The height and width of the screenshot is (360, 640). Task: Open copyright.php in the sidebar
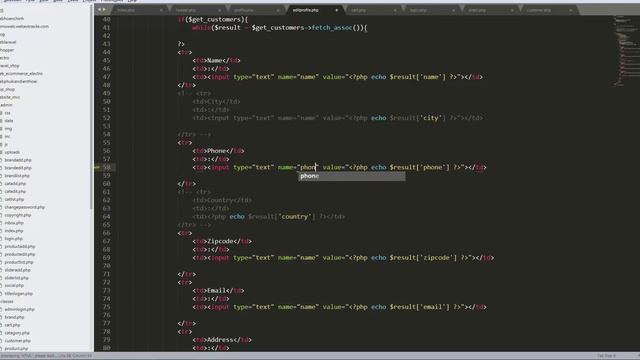coord(18,215)
